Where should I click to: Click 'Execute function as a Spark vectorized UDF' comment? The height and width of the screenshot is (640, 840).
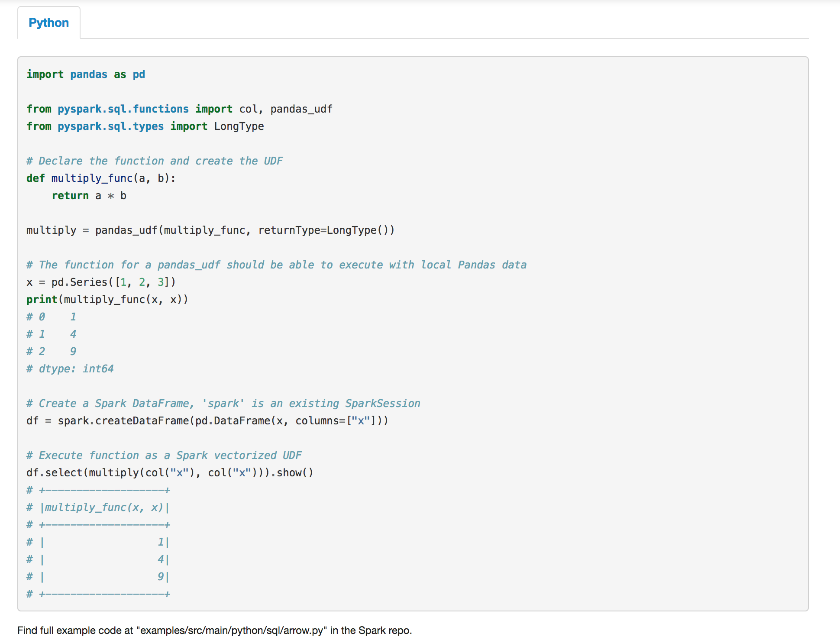pos(164,456)
